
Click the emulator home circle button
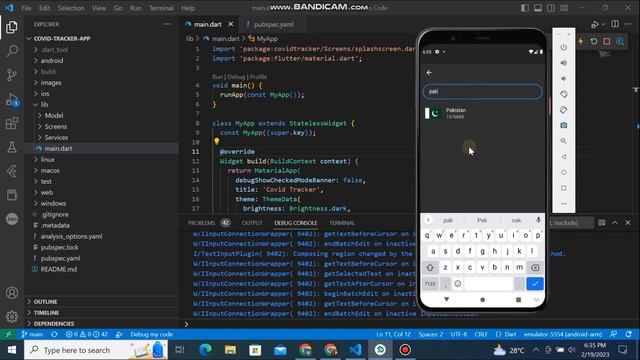click(x=564, y=172)
